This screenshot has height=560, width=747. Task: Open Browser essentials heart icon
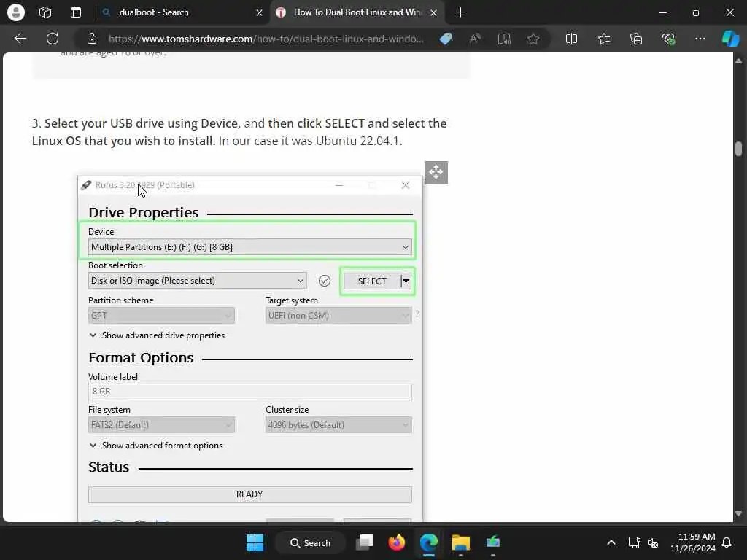tap(668, 39)
